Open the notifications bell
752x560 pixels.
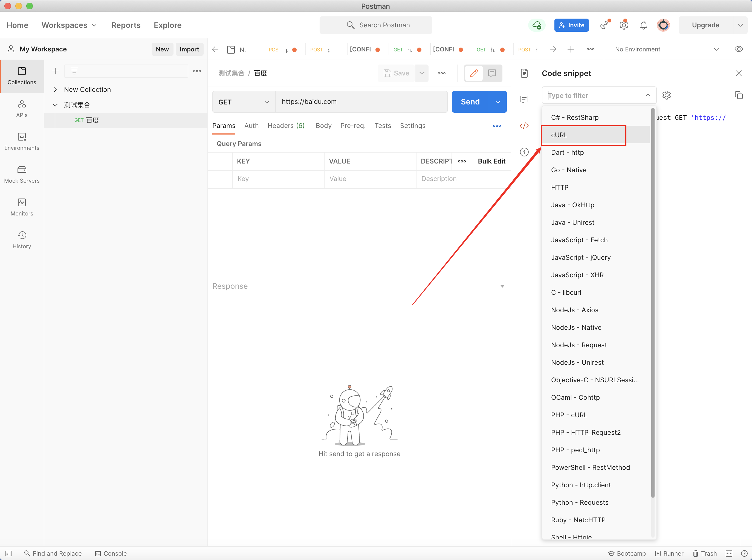[x=643, y=25]
